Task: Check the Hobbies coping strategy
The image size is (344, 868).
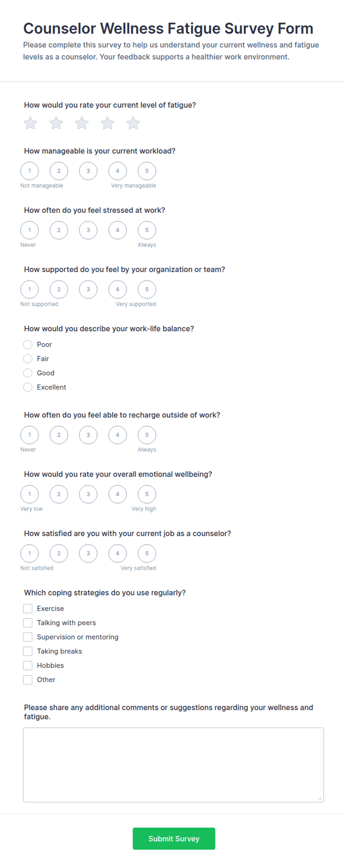Action: coord(28,666)
